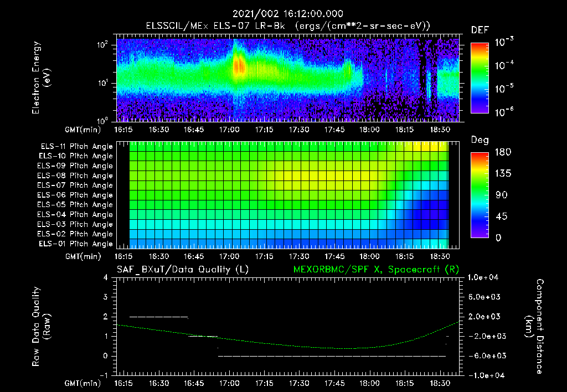The image size is (567, 392).
Task: Click the 135 value on Deg colorbar
Action: (503, 174)
